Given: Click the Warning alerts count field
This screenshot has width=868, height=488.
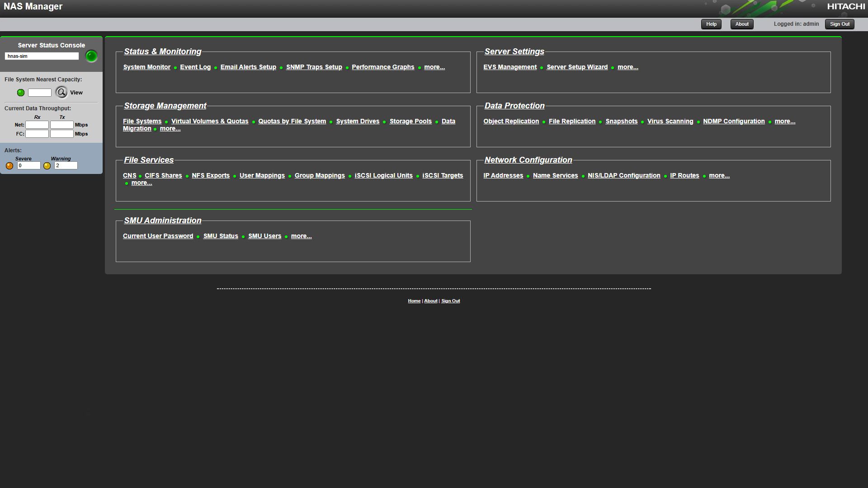Looking at the screenshot, I should tap(66, 165).
